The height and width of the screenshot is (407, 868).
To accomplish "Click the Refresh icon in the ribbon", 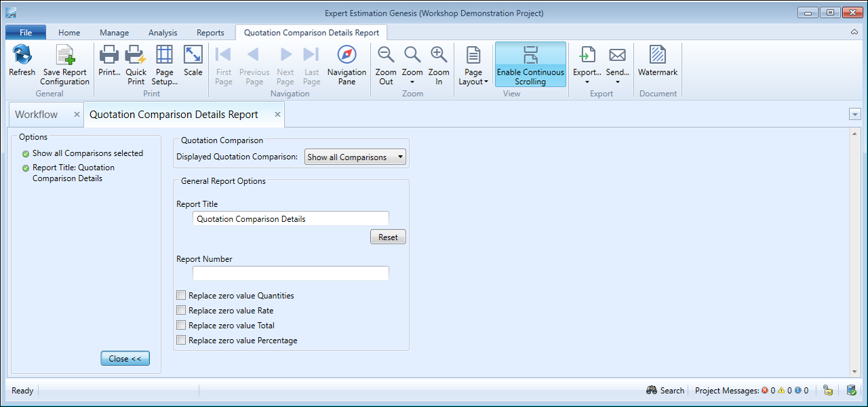I will (22, 56).
